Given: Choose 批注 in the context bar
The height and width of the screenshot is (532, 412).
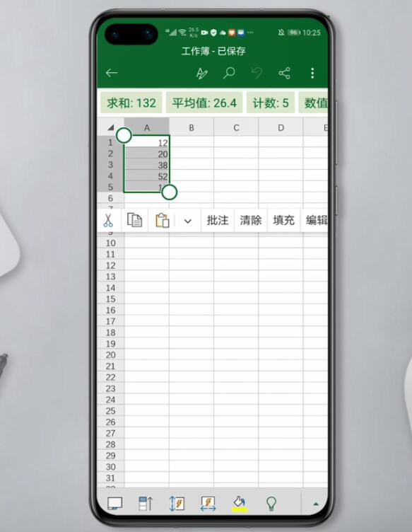Looking at the screenshot, I should click(x=218, y=221).
